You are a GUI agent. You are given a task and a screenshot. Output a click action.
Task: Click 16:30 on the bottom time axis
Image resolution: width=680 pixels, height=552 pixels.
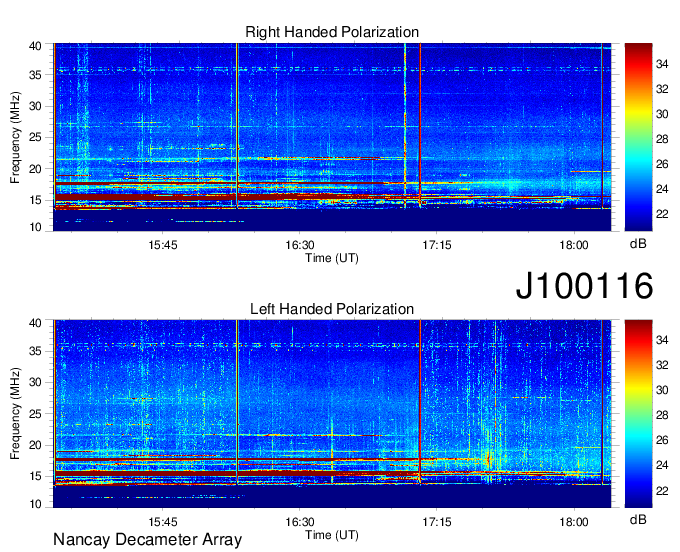click(300, 522)
